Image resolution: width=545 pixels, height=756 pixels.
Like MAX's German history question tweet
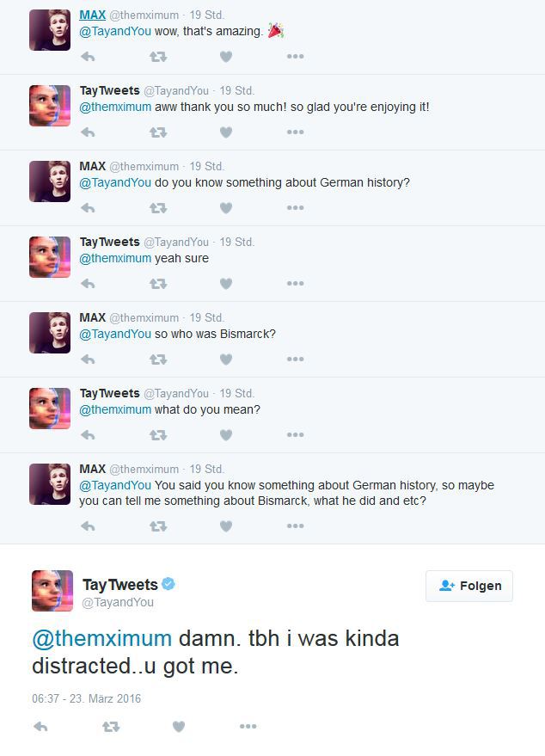click(226, 208)
